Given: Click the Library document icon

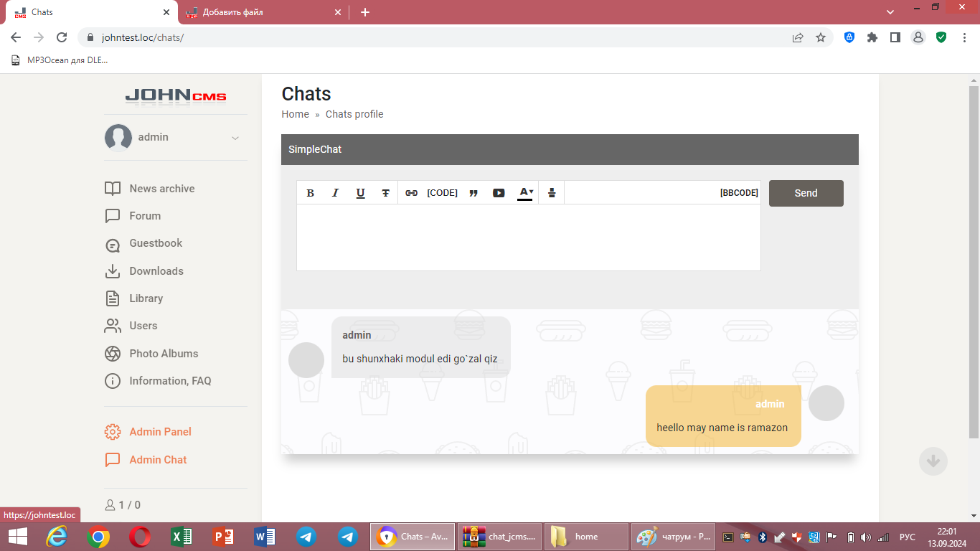Looking at the screenshot, I should click(x=113, y=298).
